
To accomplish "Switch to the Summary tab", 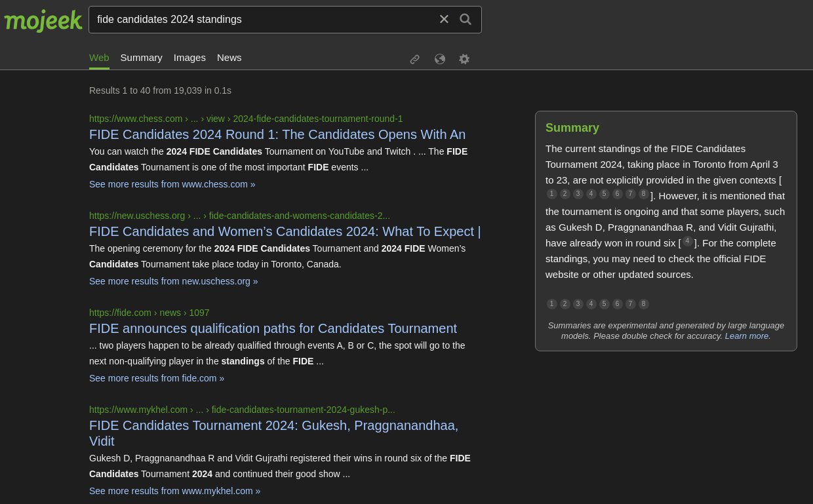I will (142, 58).
